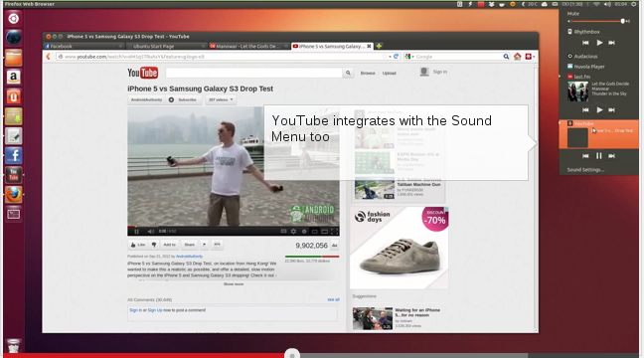
Task: Flag the video with the flag button
Action: 204,245
